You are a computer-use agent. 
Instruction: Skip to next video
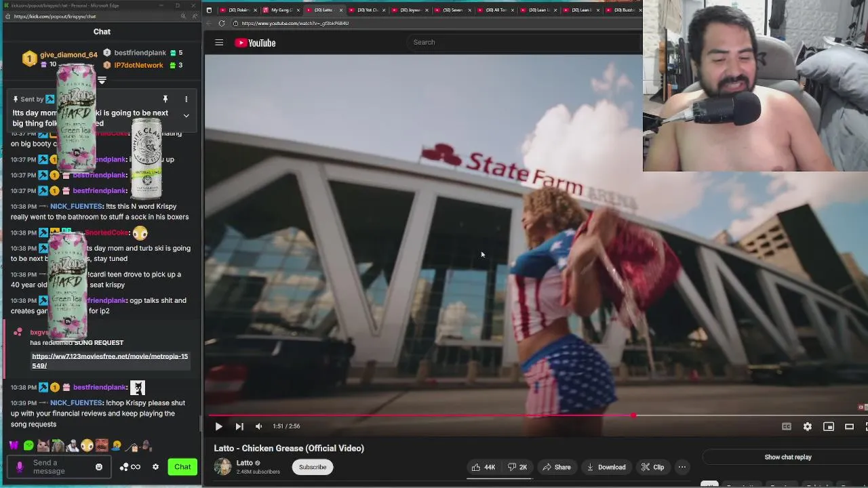[239, 426]
